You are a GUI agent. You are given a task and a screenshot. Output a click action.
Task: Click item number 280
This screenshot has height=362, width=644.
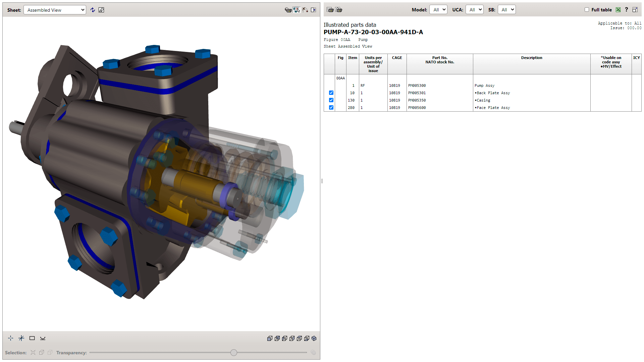click(351, 108)
